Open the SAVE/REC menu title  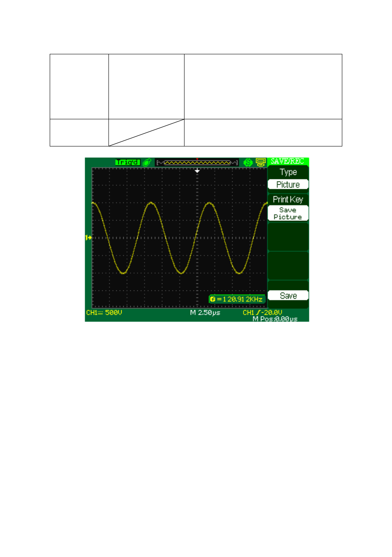(288, 161)
